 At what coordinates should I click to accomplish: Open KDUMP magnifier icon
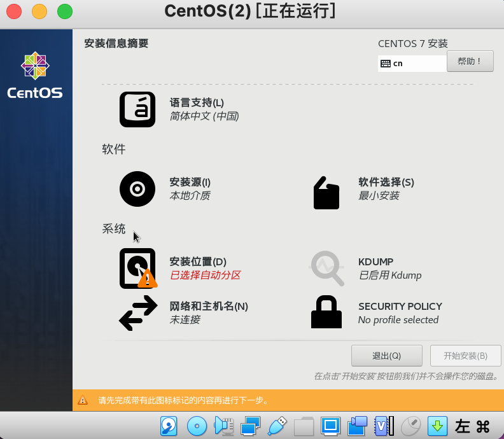pos(326,268)
